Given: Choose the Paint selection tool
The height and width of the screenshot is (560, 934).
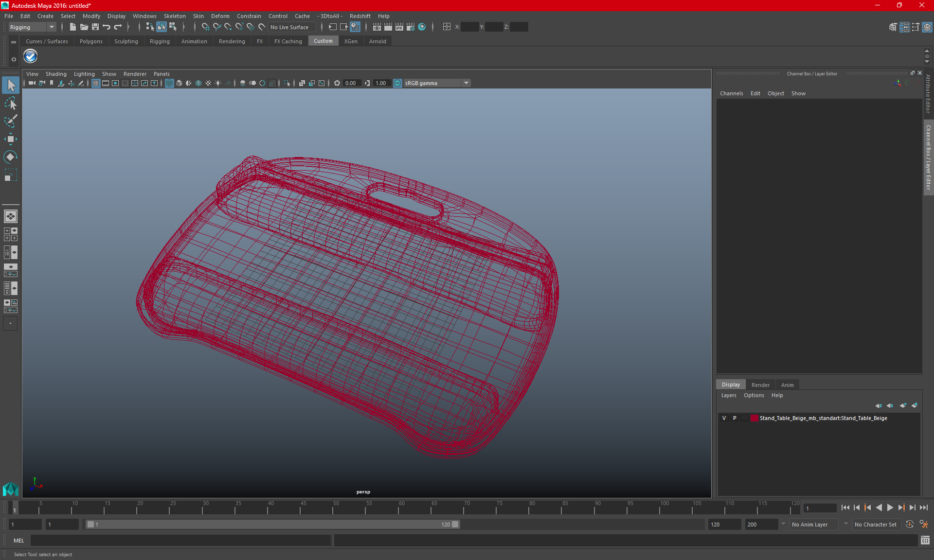Looking at the screenshot, I should tap(11, 121).
